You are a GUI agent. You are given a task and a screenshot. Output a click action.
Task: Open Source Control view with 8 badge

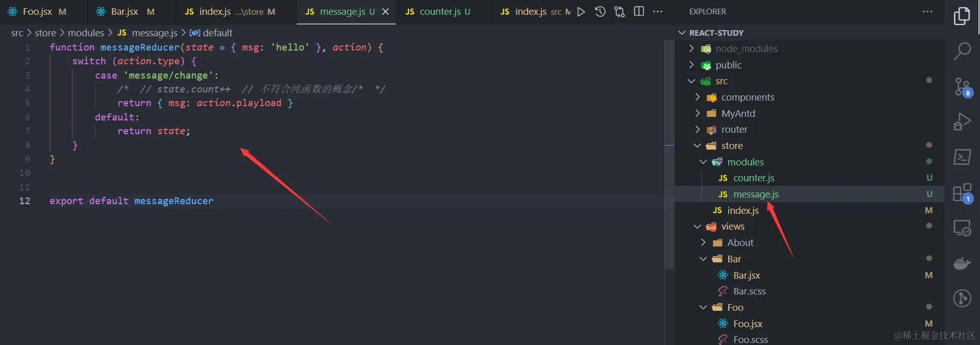click(x=963, y=87)
